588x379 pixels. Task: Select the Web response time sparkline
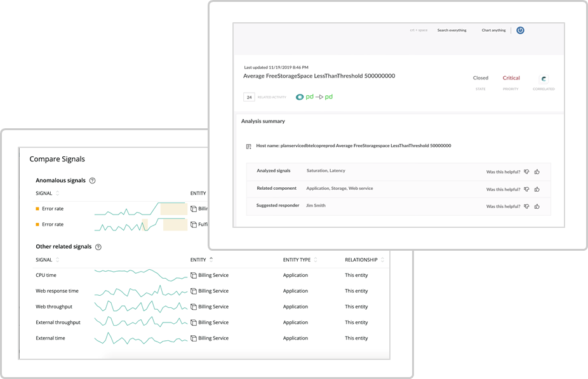pyautogui.click(x=140, y=291)
